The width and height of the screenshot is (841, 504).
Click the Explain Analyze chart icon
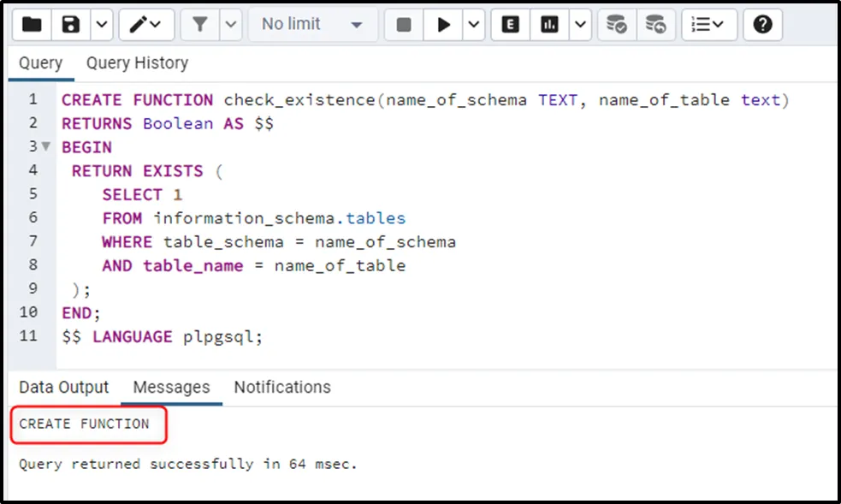549,25
